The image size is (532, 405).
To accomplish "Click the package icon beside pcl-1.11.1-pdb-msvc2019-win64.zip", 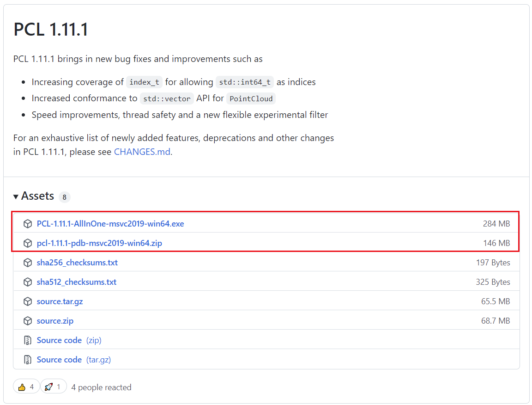I will [x=28, y=243].
